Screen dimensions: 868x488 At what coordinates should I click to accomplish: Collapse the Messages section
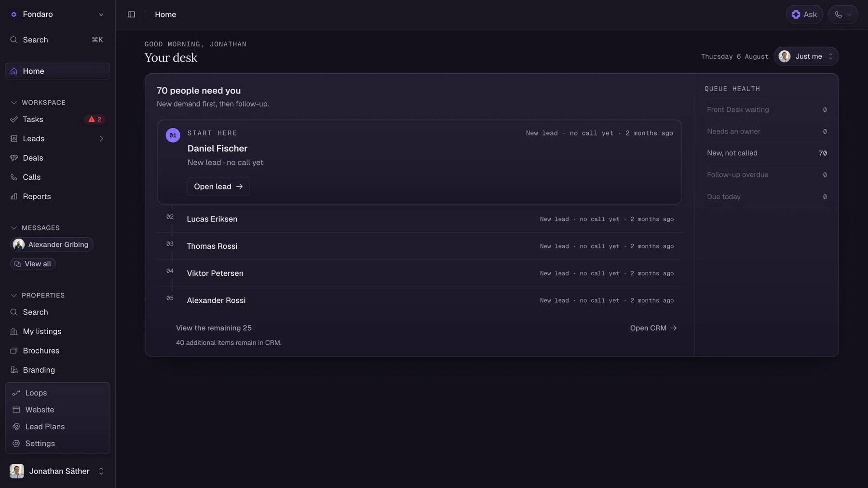pos(14,228)
